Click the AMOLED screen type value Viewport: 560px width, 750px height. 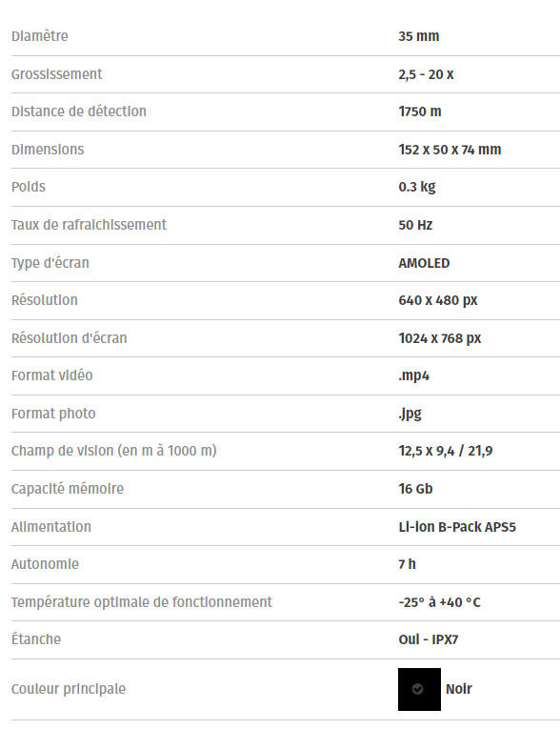(424, 263)
